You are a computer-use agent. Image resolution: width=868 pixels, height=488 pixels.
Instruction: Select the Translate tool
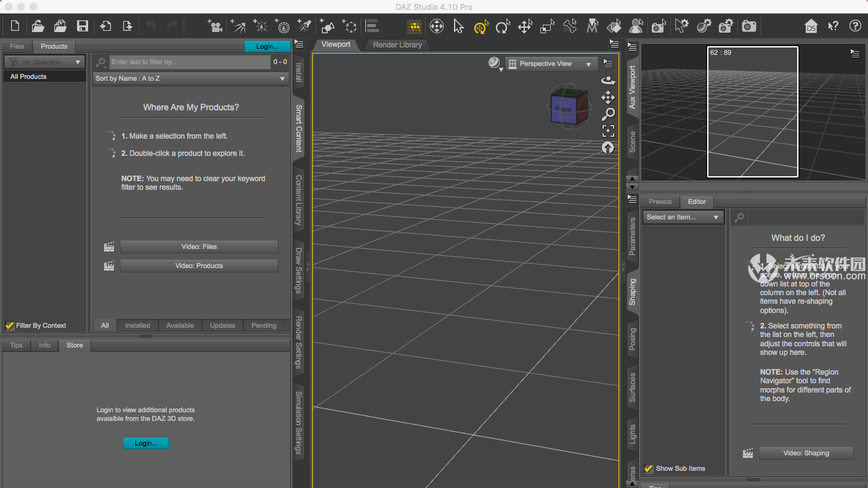coord(525,26)
